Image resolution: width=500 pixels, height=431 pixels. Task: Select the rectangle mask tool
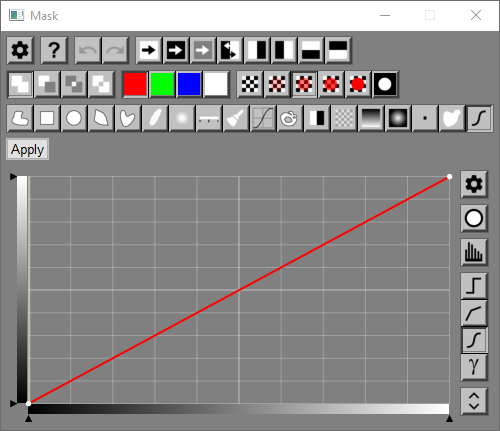point(47,118)
